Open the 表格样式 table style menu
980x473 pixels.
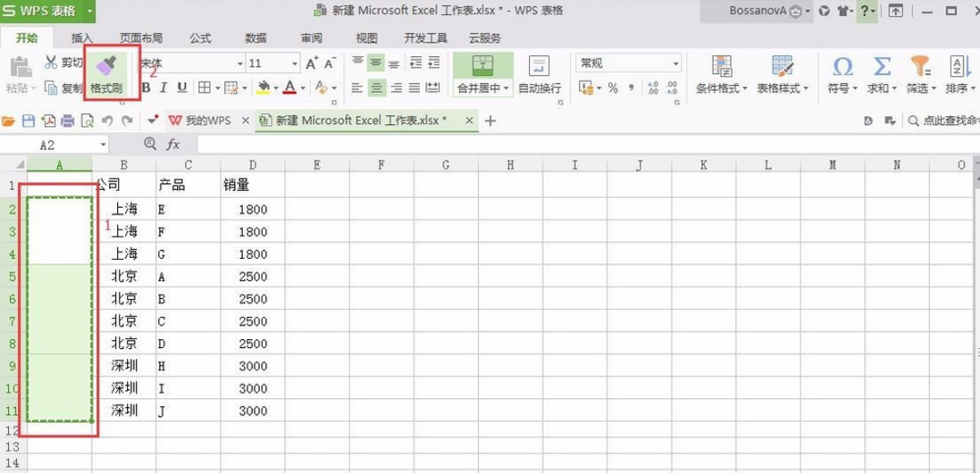point(783,75)
